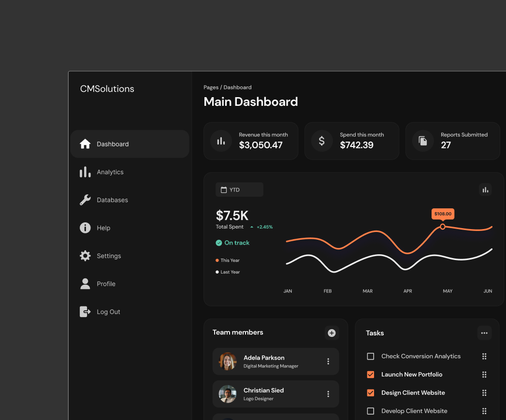Click the dollar icon on Spend card
This screenshot has width=506, height=420.
point(322,141)
